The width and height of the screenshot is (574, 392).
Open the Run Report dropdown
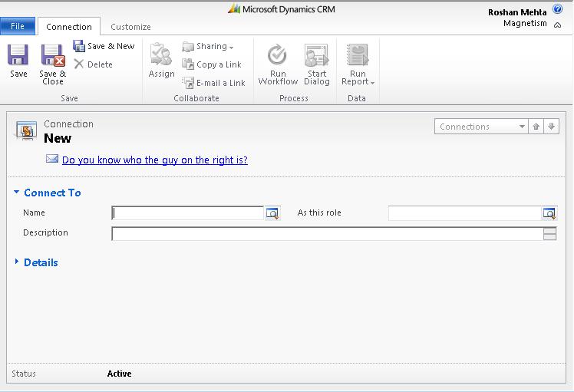(358, 64)
